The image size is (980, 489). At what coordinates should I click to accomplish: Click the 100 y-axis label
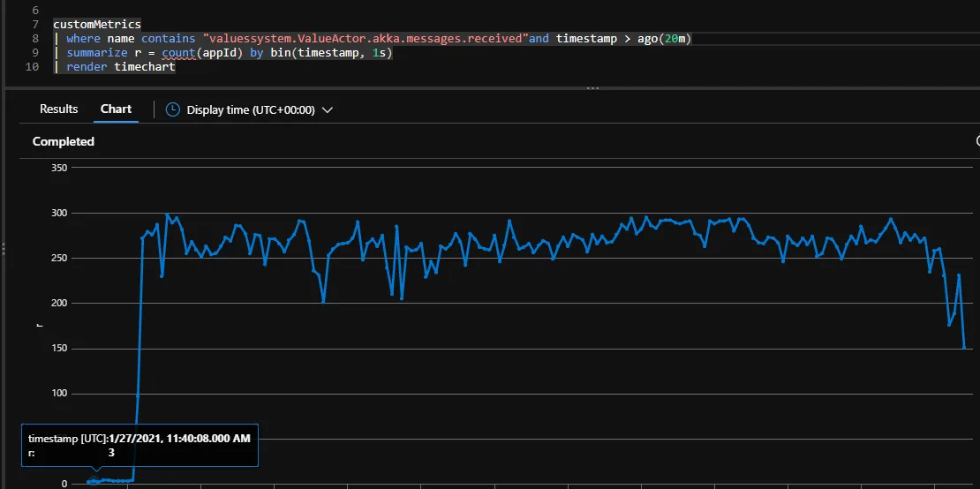[60, 394]
